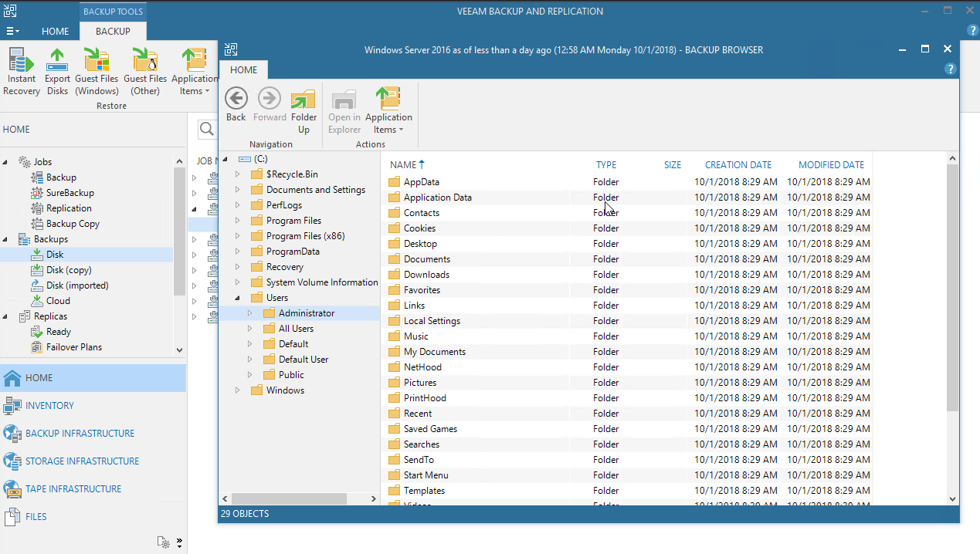980x554 pixels.
Task: Collapse the Jobs tree node
Action: point(6,162)
